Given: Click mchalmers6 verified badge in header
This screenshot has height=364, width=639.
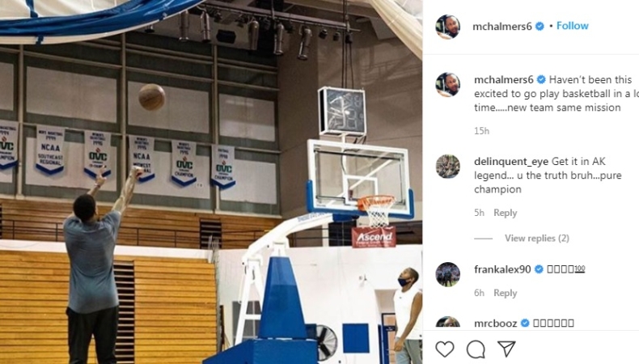Looking at the screenshot, I should [x=540, y=26].
